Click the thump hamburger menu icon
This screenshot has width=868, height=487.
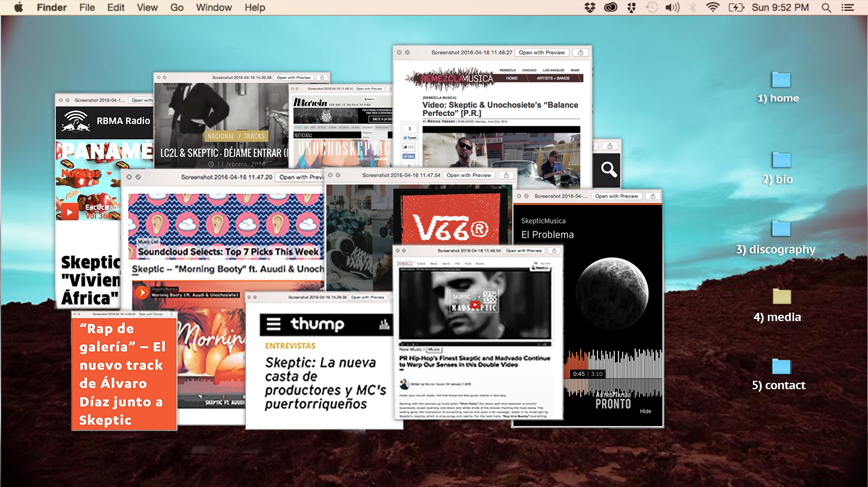tap(273, 324)
